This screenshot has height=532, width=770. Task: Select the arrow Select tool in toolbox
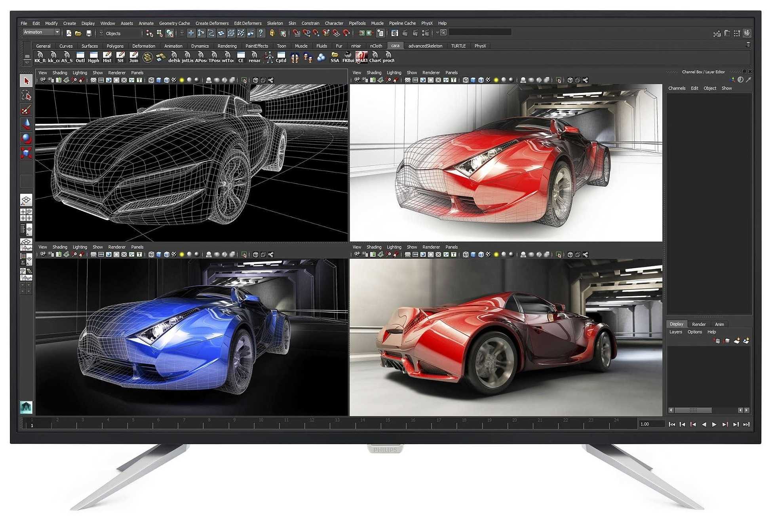click(x=26, y=81)
